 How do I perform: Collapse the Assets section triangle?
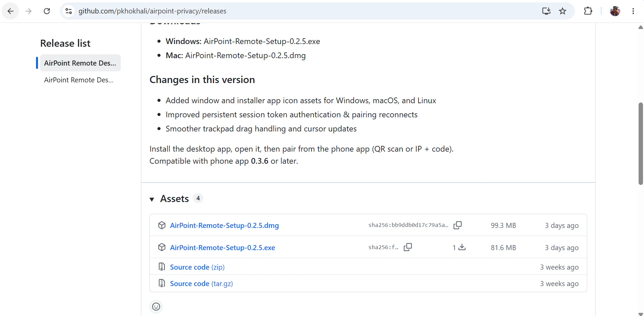(152, 199)
